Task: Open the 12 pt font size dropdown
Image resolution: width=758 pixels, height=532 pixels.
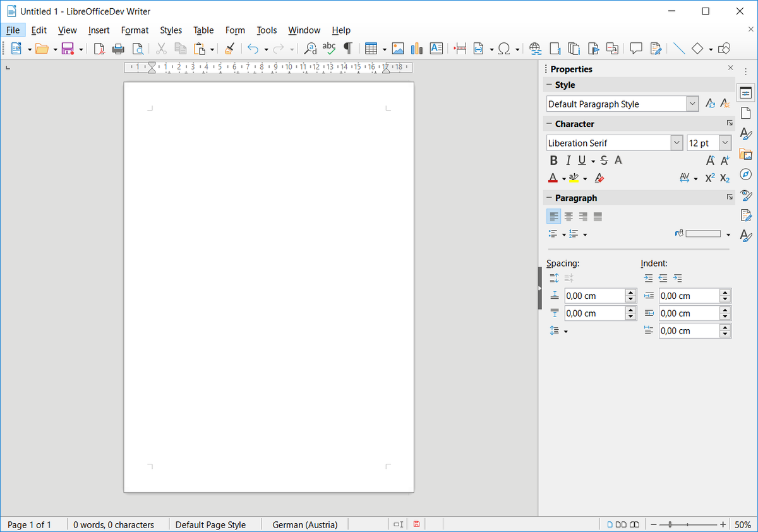Action: (x=725, y=143)
